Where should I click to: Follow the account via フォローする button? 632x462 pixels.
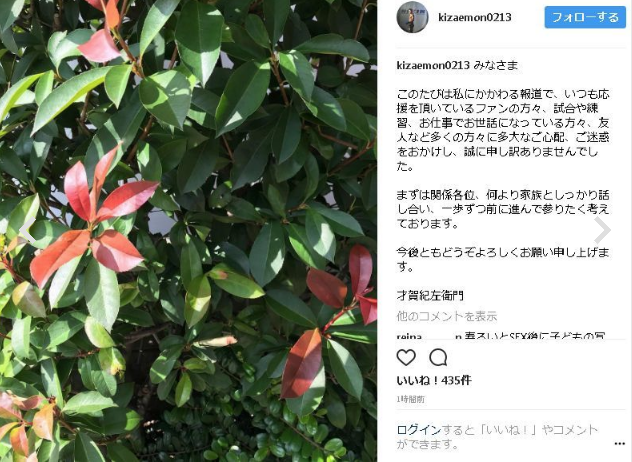[x=585, y=17]
